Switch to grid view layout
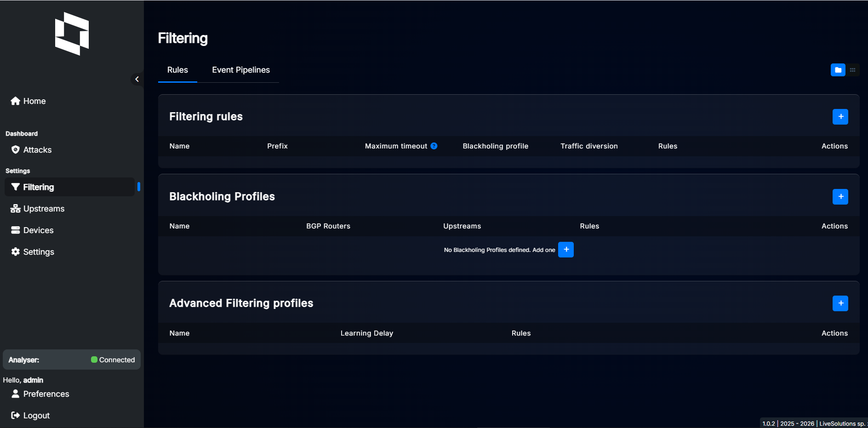This screenshot has width=868, height=428. click(x=853, y=70)
